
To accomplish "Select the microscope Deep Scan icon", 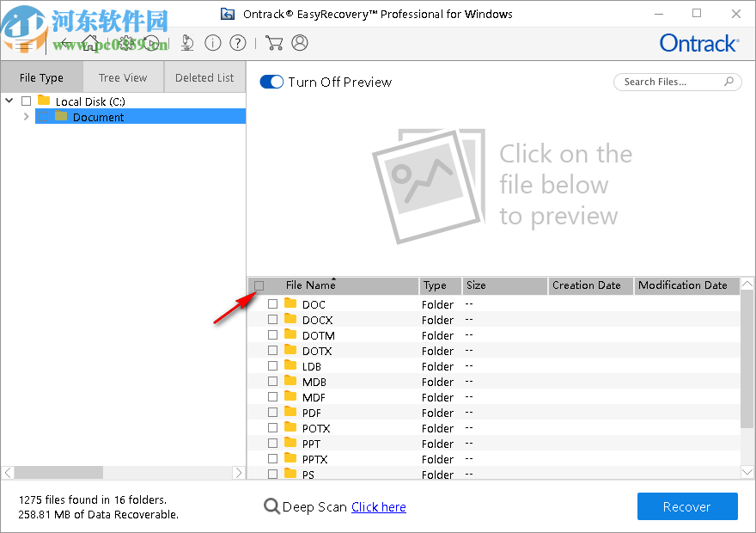I will click(187, 43).
